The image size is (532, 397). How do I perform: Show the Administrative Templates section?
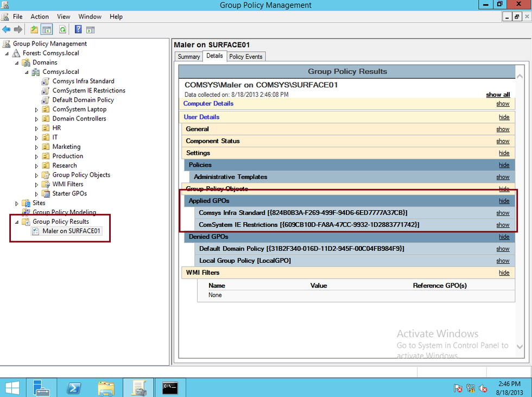click(x=503, y=177)
